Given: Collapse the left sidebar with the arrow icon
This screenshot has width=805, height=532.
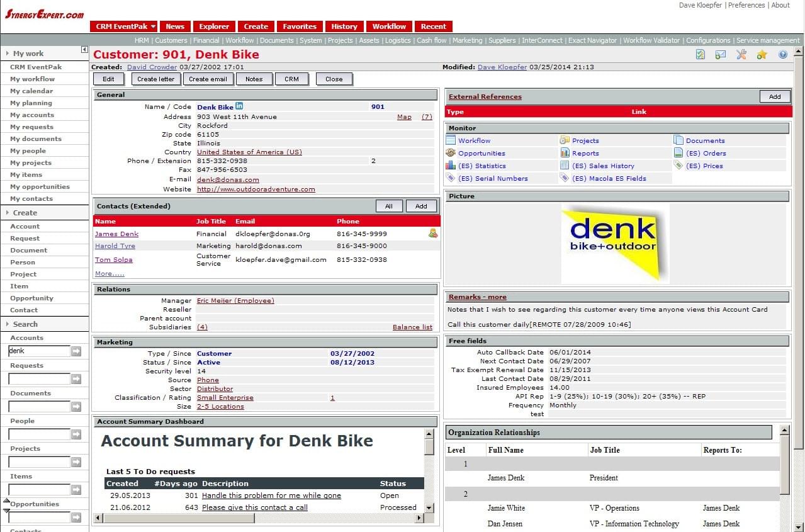Looking at the screenshot, I should 84,50.
